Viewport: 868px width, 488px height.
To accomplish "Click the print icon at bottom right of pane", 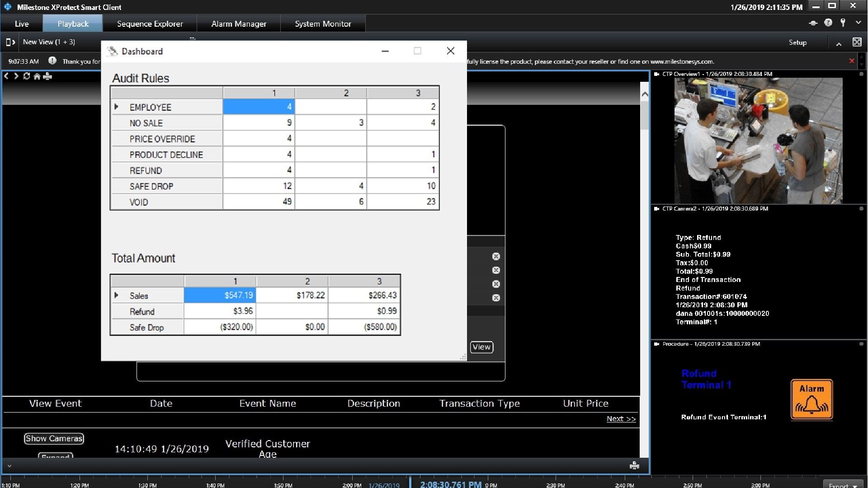I will point(634,465).
